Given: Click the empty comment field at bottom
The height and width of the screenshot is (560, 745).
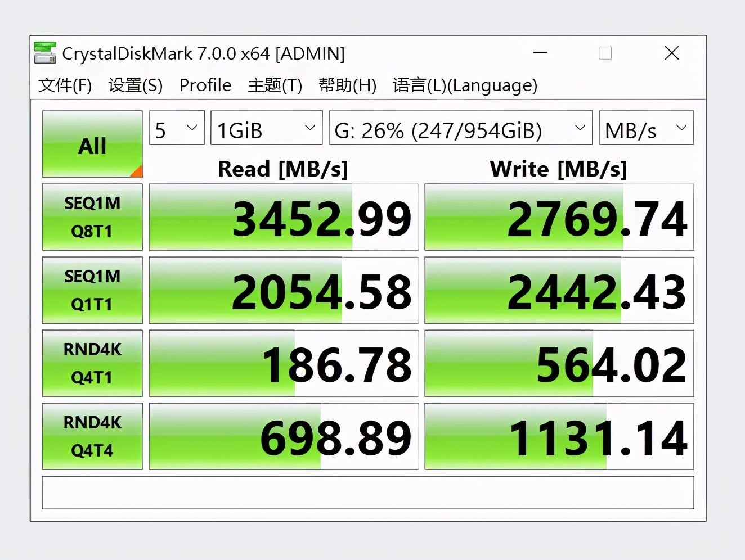Looking at the screenshot, I should coord(367,493).
